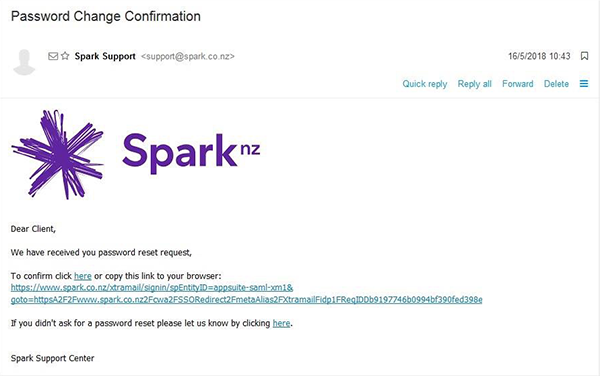The image size is (600, 376).
Task: Delete the Password Change Confirmation email
Action: [x=556, y=84]
